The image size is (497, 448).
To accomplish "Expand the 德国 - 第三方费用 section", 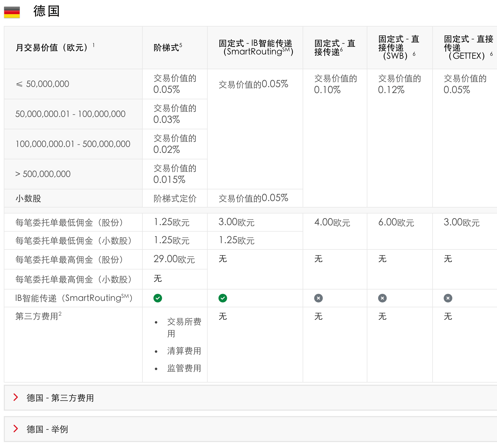I will tap(60, 398).
